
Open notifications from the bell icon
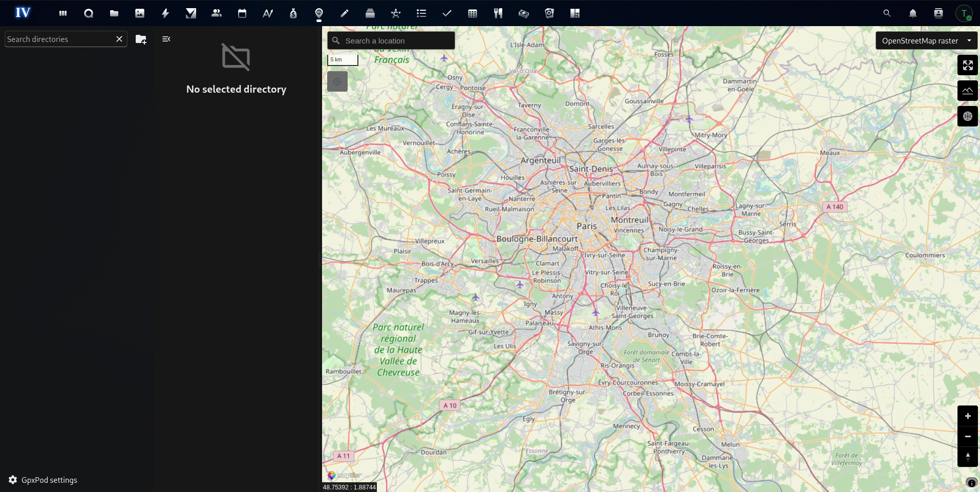tap(913, 13)
